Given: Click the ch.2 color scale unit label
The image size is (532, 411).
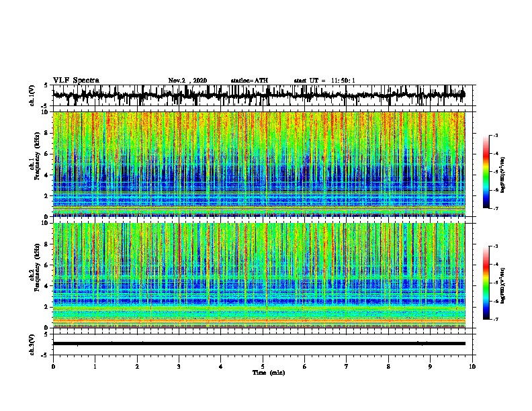Looking at the screenshot, I should 502,285.
